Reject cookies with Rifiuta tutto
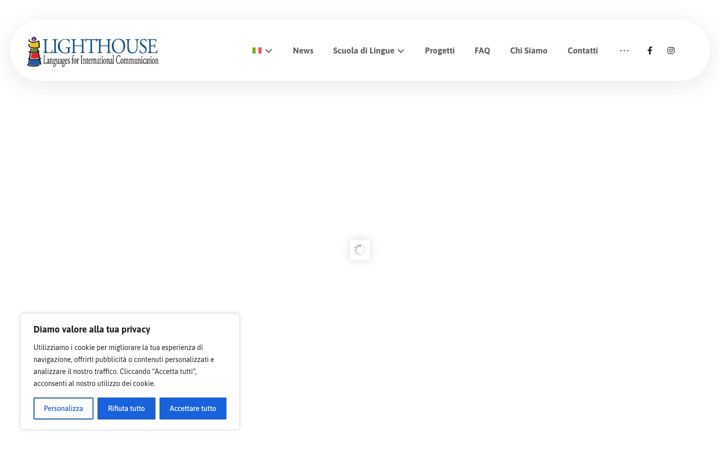Viewport: 720px width, 450px height. (126, 408)
